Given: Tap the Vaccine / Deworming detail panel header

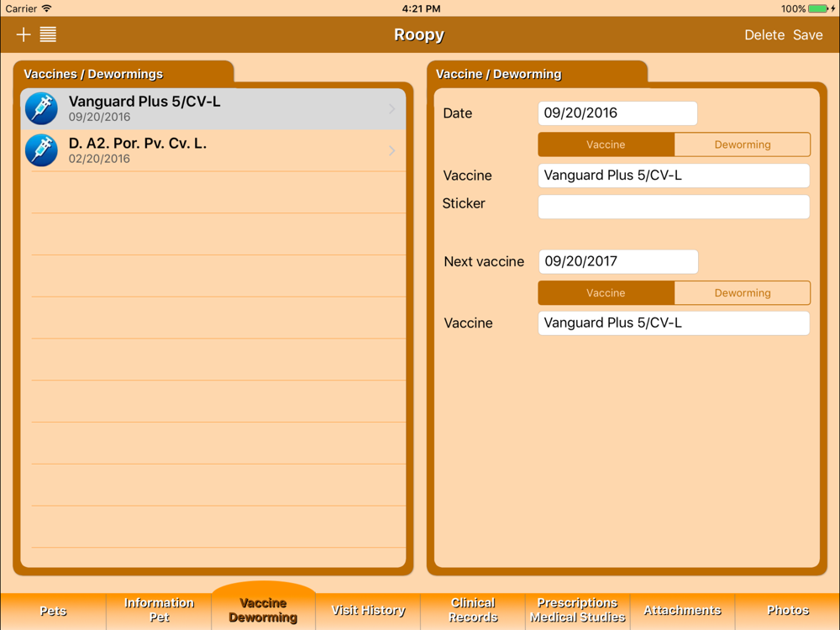Looking at the screenshot, I should pos(499,74).
